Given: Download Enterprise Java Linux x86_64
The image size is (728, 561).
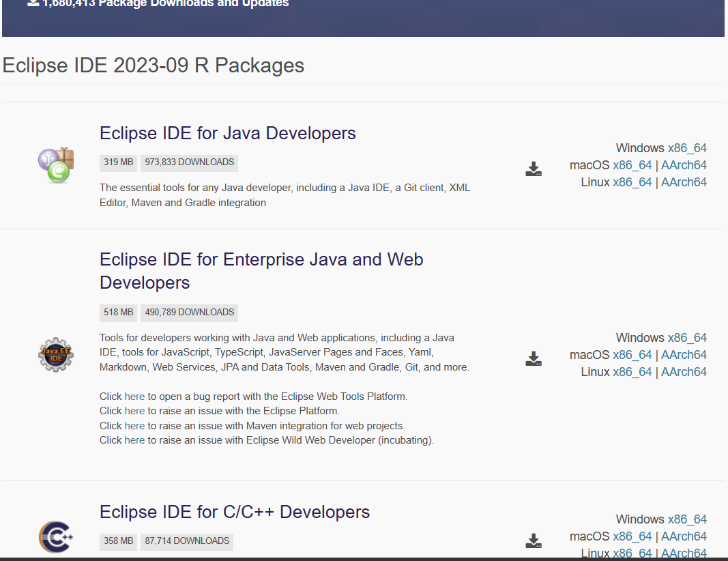Looking at the screenshot, I should click(632, 372).
